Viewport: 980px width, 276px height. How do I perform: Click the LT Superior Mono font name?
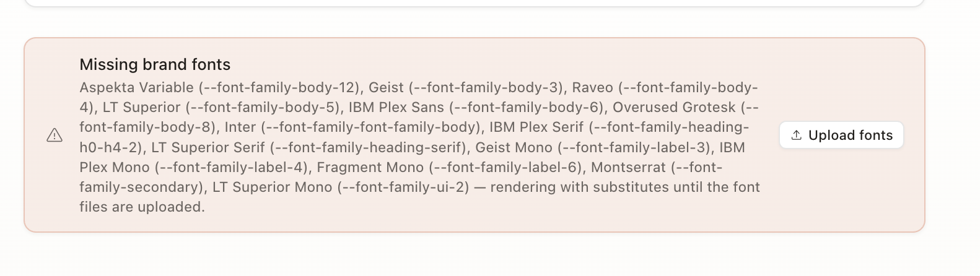tap(273, 187)
